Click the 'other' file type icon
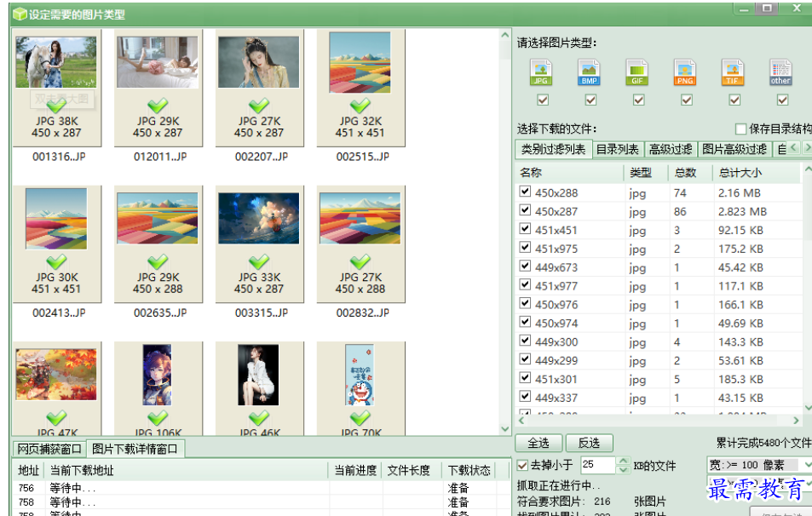Screen dimensions: 812x516 (781, 72)
